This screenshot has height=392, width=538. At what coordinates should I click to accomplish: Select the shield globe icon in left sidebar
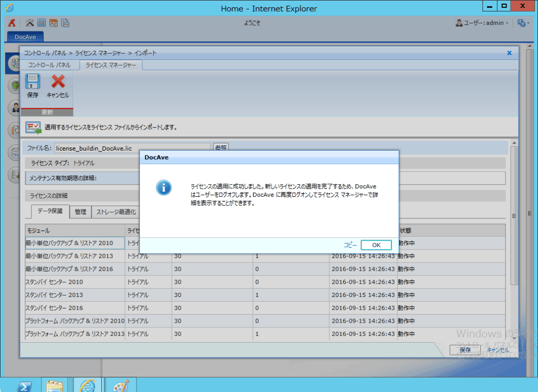coord(14,86)
